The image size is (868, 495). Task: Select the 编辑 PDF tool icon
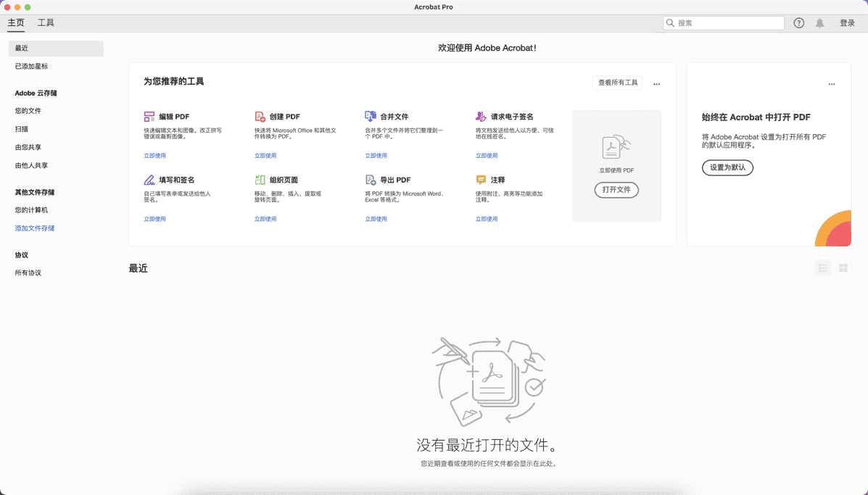tap(149, 116)
